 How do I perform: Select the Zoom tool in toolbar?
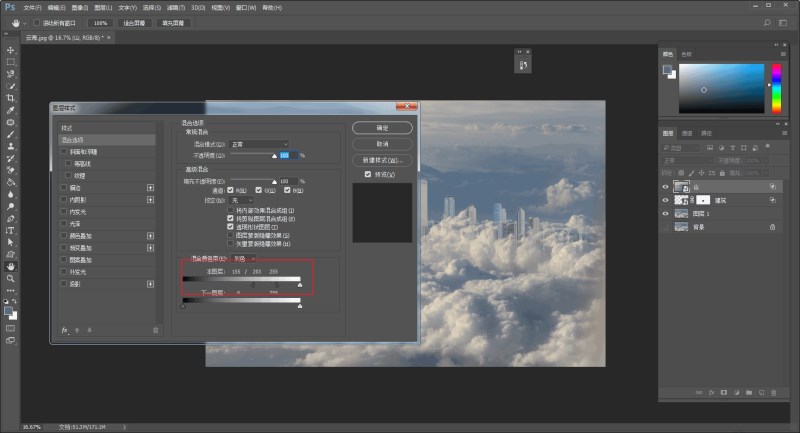tap(11, 280)
